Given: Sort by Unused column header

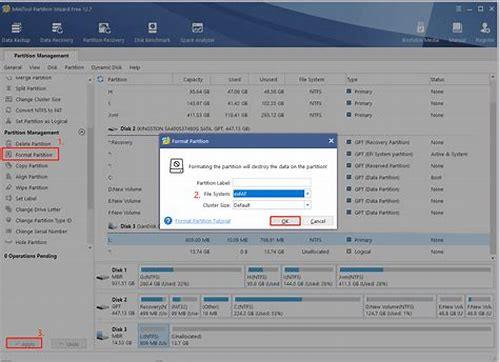Looking at the screenshot, I should pyautogui.click(x=268, y=79).
